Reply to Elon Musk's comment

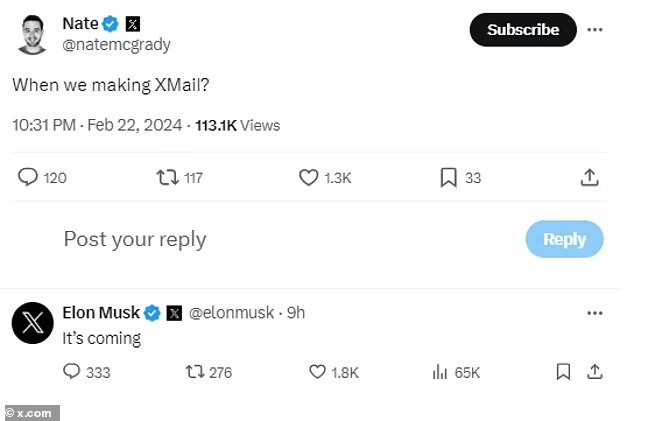(x=72, y=372)
